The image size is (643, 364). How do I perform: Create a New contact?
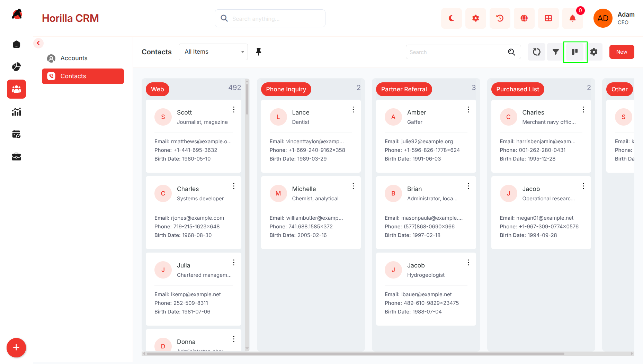coord(622,52)
